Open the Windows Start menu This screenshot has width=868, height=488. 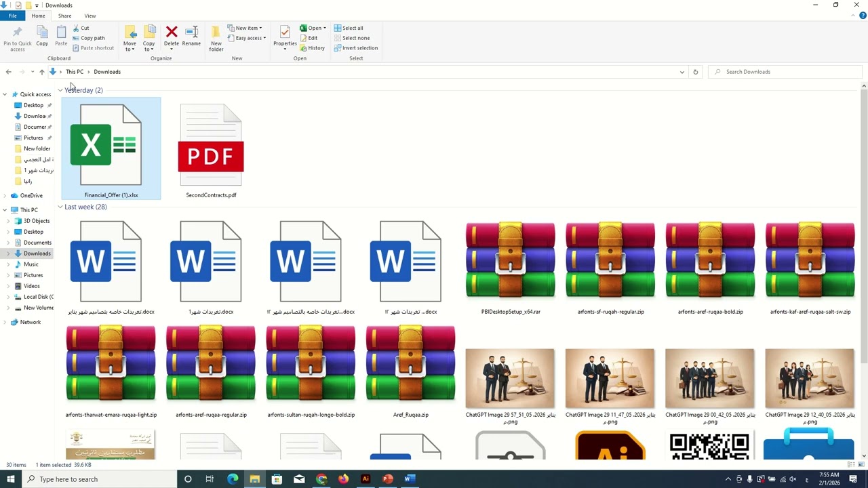tap(11, 479)
